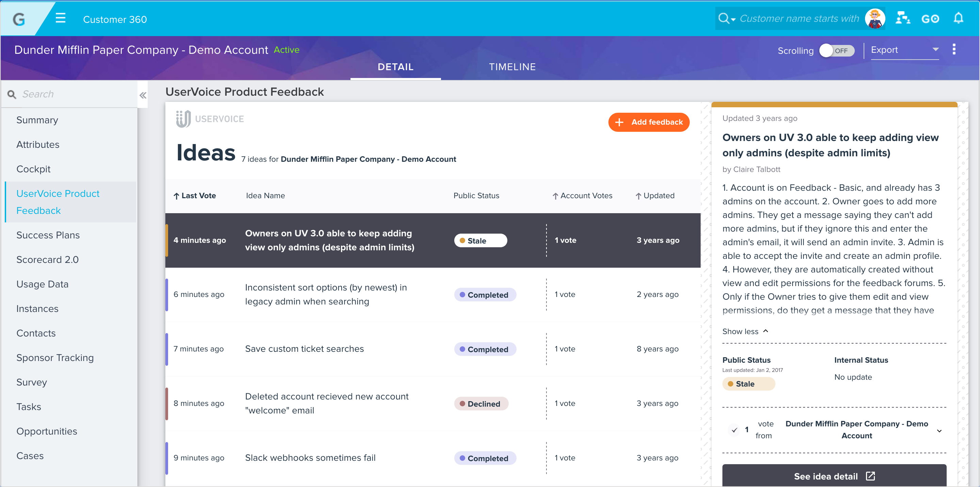980x487 pixels.
Task: Open Cockpit in the sidebar
Action: [33, 169]
